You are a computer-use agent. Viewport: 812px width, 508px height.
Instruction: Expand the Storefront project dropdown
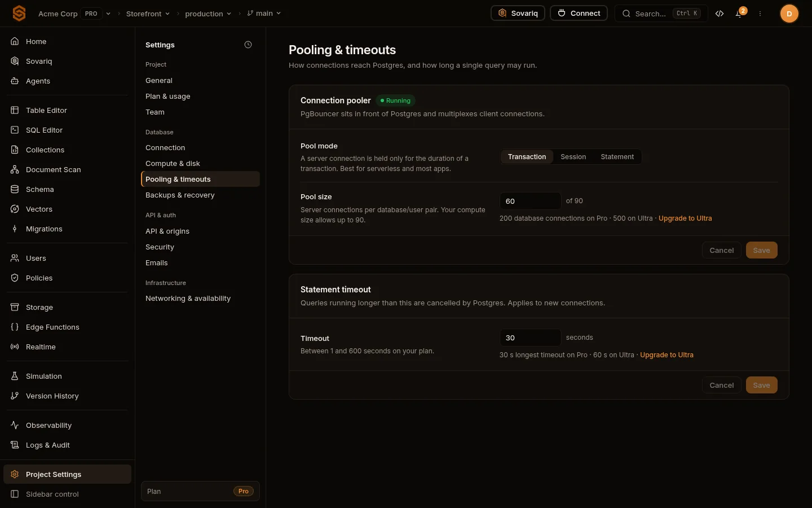click(148, 14)
